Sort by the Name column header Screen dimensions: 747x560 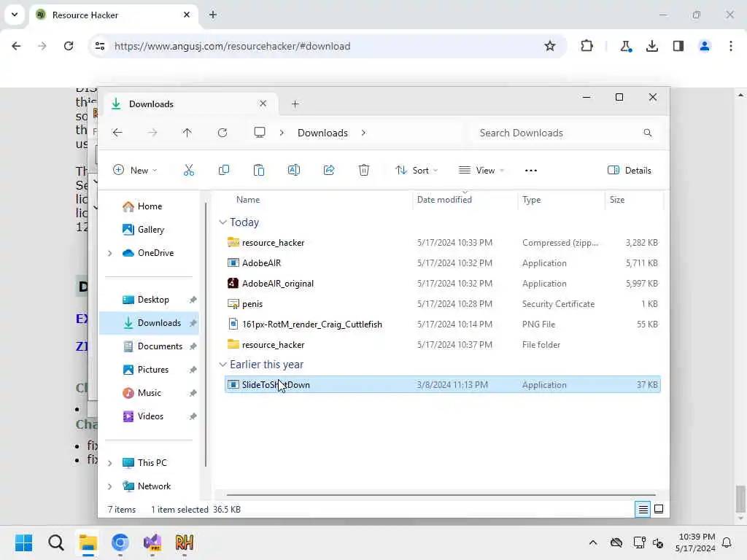click(248, 200)
